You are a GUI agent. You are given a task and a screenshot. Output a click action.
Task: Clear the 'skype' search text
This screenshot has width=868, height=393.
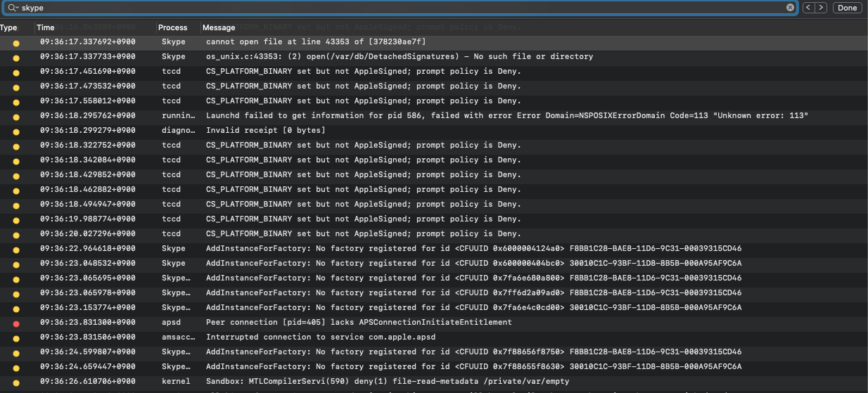pos(790,8)
